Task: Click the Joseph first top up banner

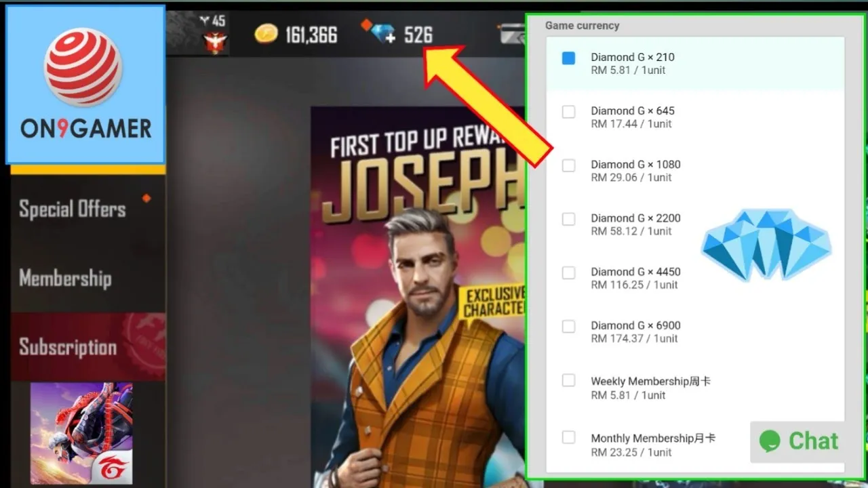Action: pos(418,297)
